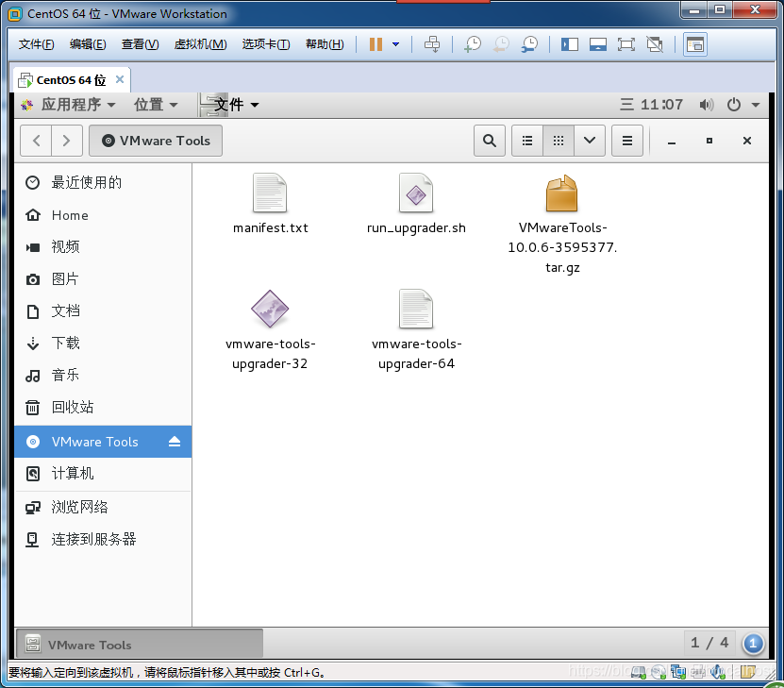Go to Home folder in sidebar

point(103,215)
